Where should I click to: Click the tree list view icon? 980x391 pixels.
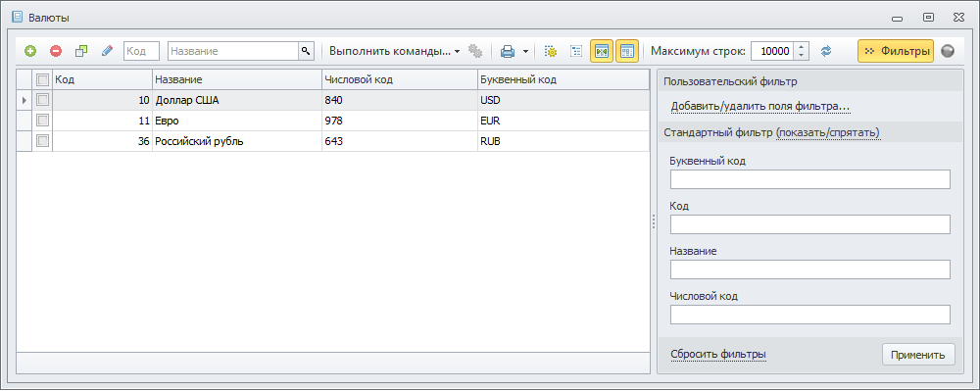pyautogui.click(x=576, y=51)
